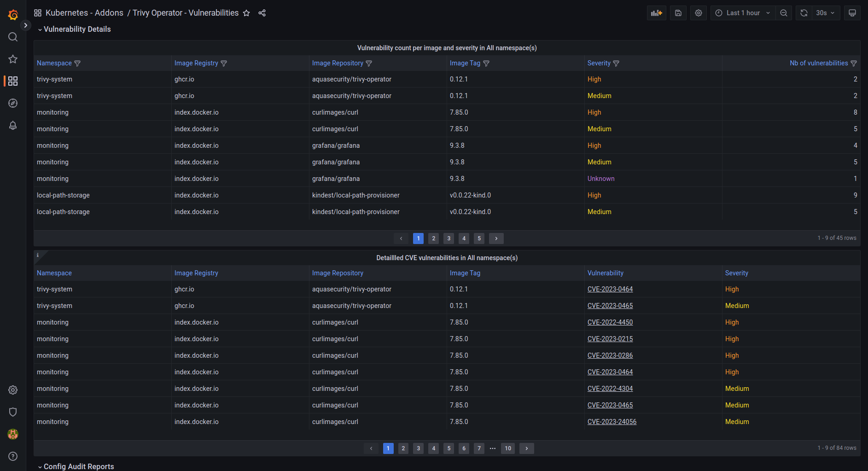Open the Alerting bell icon
This screenshot has width=868, height=471.
click(x=13, y=125)
